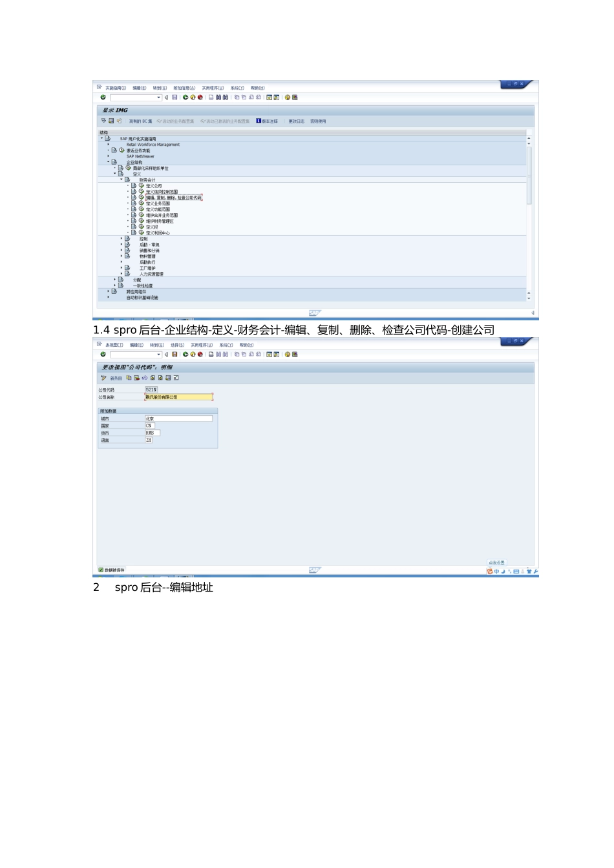614x868 pixels.
Task: Click green Back icon in company code window
Action: [x=185, y=355]
